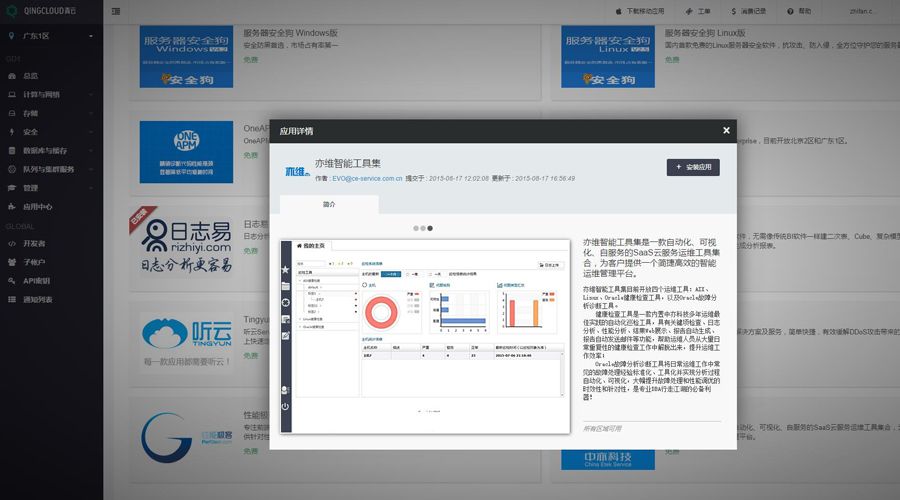The image size is (900, 500).
Task: Close the 应用详情 dialog
Action: point(726,130)
